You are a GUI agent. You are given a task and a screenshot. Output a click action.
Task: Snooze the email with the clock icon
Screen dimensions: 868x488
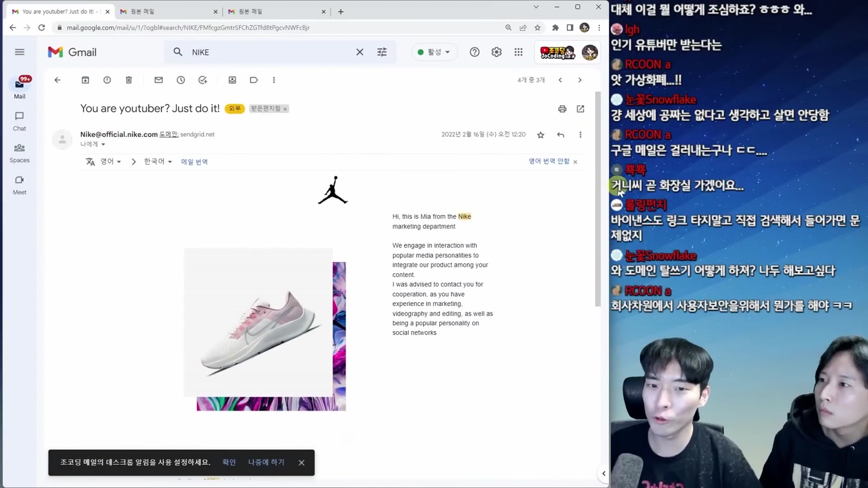[181, 80]
